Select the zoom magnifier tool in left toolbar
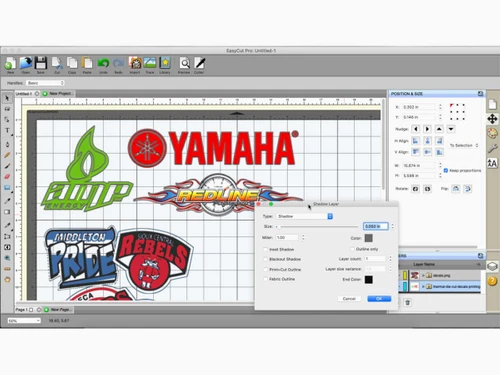Image resolution: width=500 pixels, height=375 pixels. (7, 258)
